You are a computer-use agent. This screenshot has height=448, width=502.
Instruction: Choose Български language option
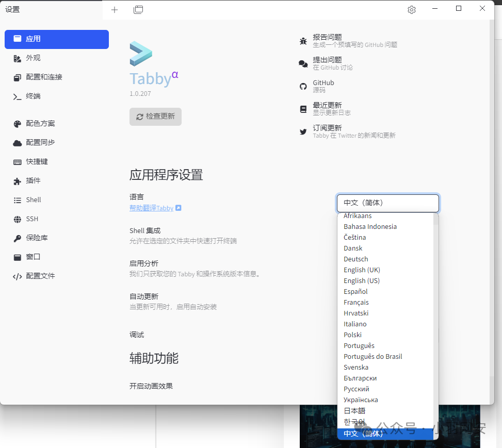tap(385, 378)
